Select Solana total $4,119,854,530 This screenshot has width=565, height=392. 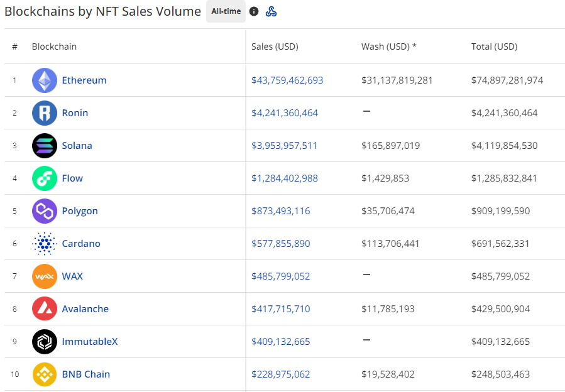tap(505, 146)
